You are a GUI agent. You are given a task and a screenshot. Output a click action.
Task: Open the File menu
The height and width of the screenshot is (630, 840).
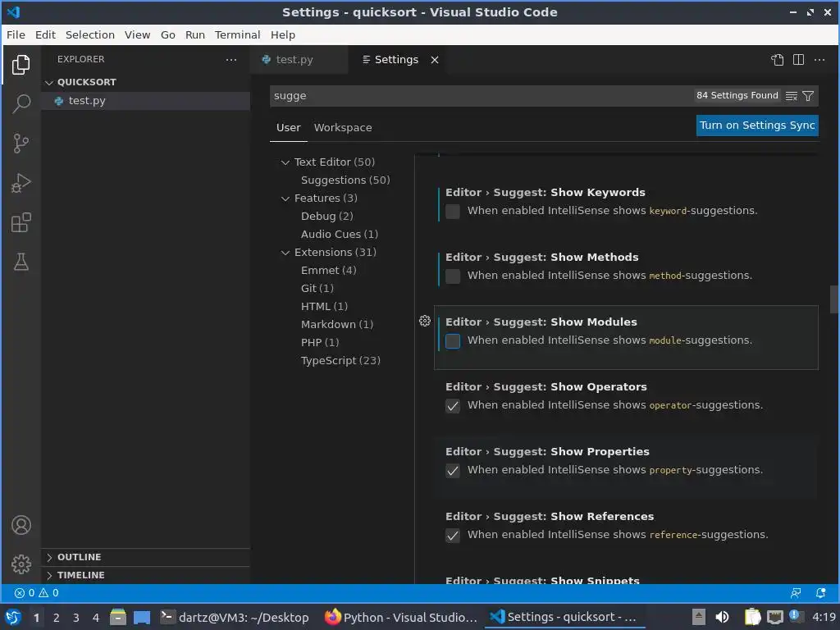(x=16, y=34)
